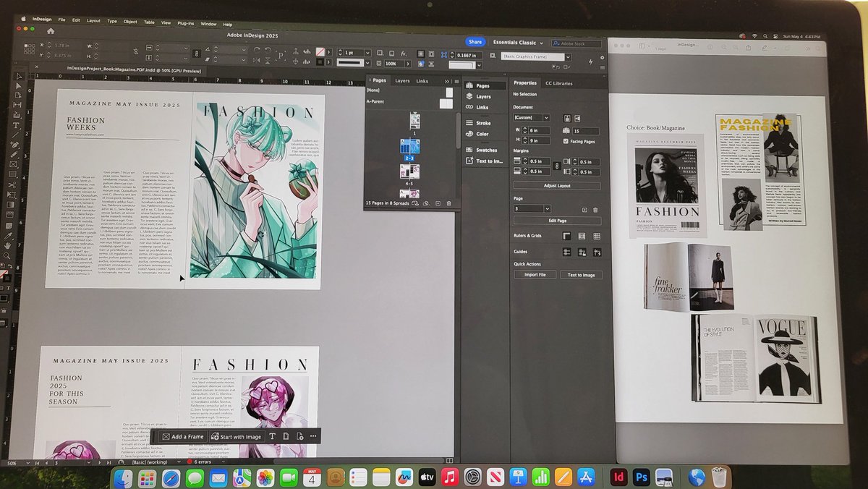Open Safari from the Dock

(x=171, y=477)
